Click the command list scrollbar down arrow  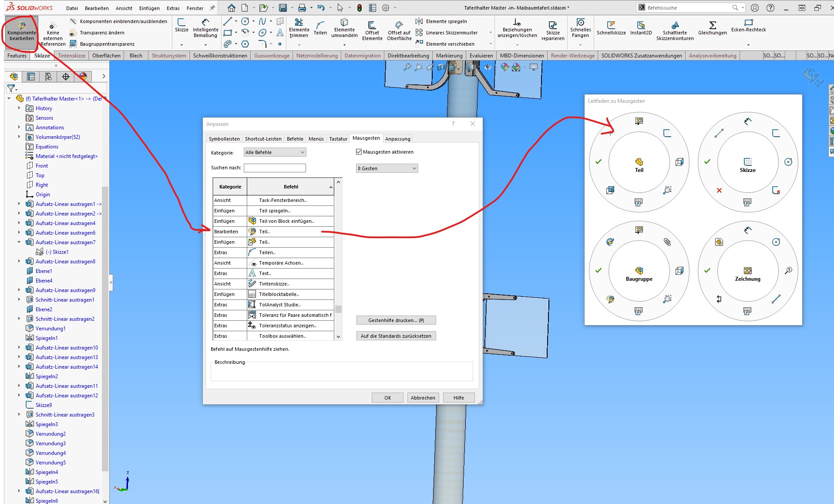338,336
